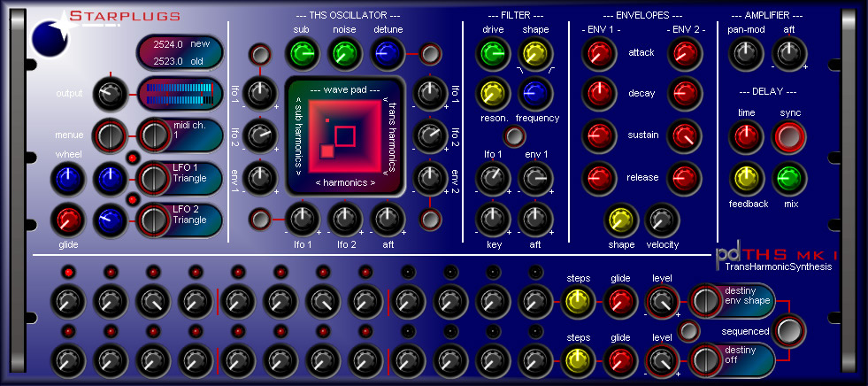
Task: Adjust the green noise knob
Action: tap(344, 53)
